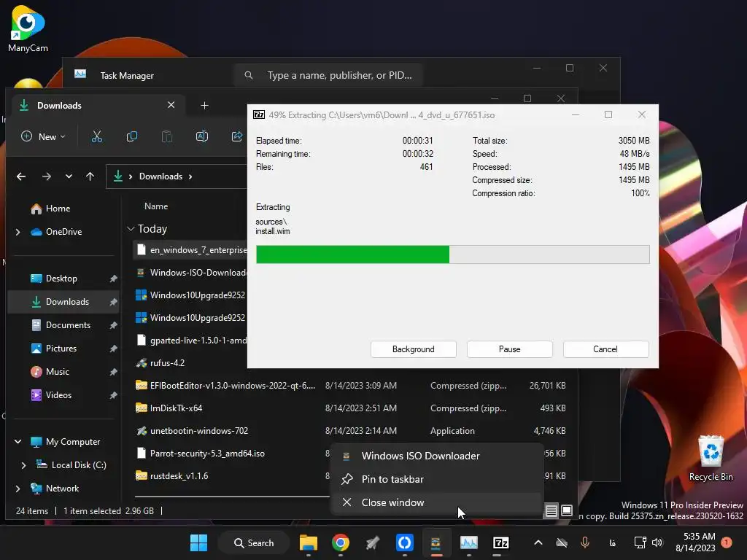Image resolution: width=747 pixels, height=560 pixels.
Task: Add a new Explorer tab
Action: coord(204,106)
